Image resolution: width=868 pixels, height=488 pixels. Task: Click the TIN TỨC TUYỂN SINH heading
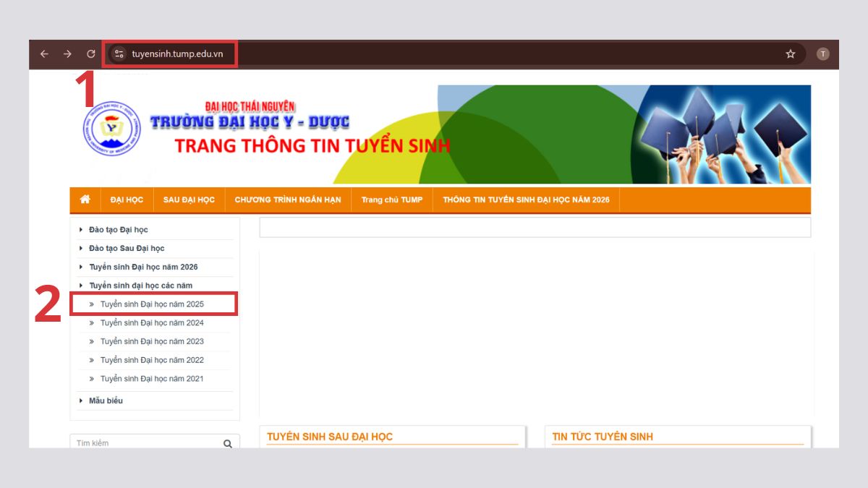click(603, 437)
